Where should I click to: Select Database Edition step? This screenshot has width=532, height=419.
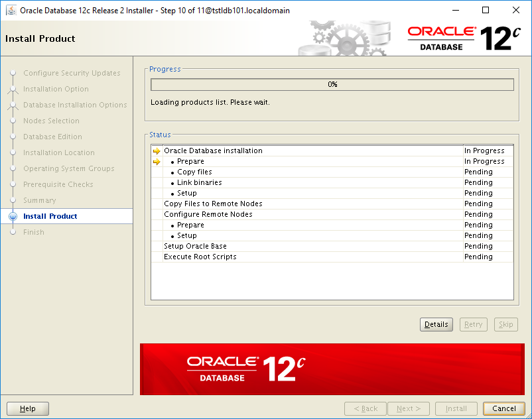52,137
